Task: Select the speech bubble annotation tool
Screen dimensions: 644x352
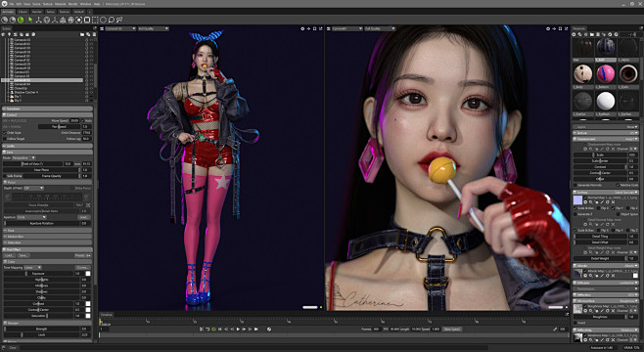Action: coord(111,20)
